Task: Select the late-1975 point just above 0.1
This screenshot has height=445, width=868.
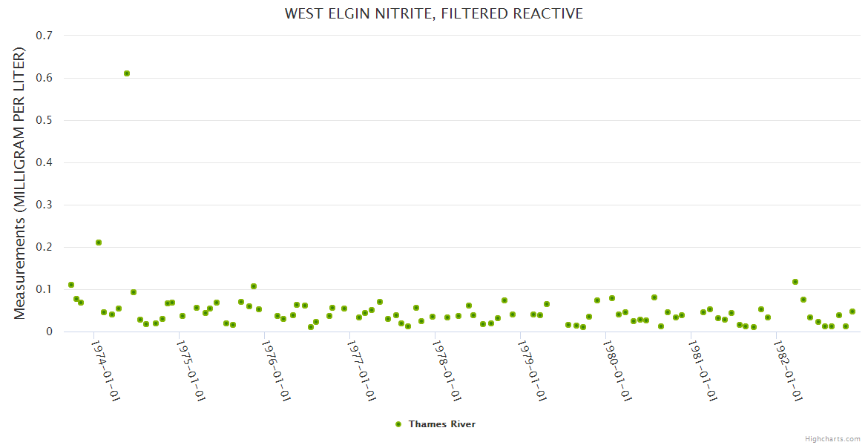Action: point(254,286)
